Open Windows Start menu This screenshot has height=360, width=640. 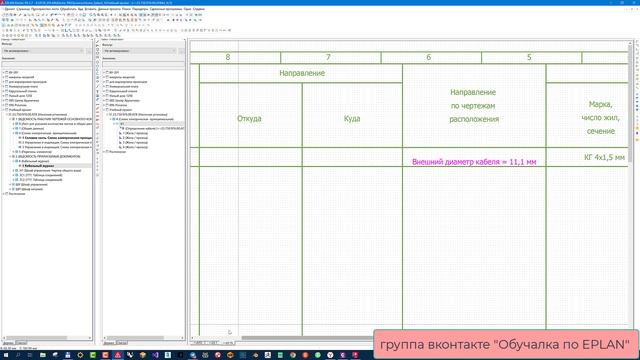tap(5, 355)
